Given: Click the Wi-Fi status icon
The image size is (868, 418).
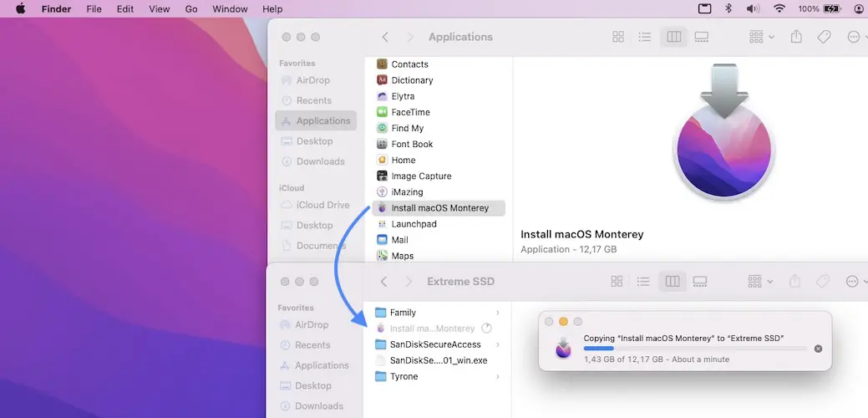Looking at the screenshot, I should click(779, 8).
